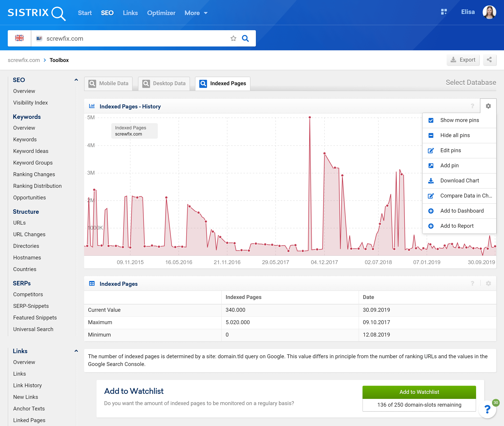
Task: Open the Select Database option
Action: click(x=471, y=82)
